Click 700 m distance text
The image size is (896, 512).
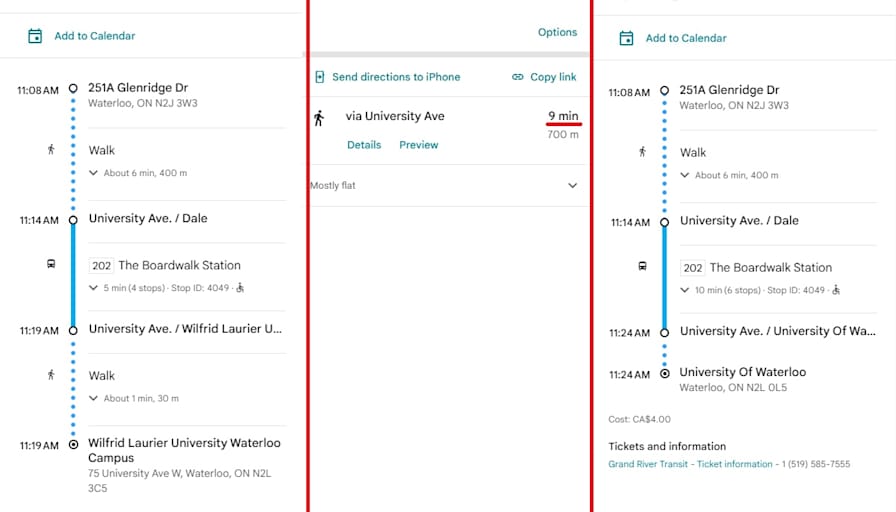point(563,134)
